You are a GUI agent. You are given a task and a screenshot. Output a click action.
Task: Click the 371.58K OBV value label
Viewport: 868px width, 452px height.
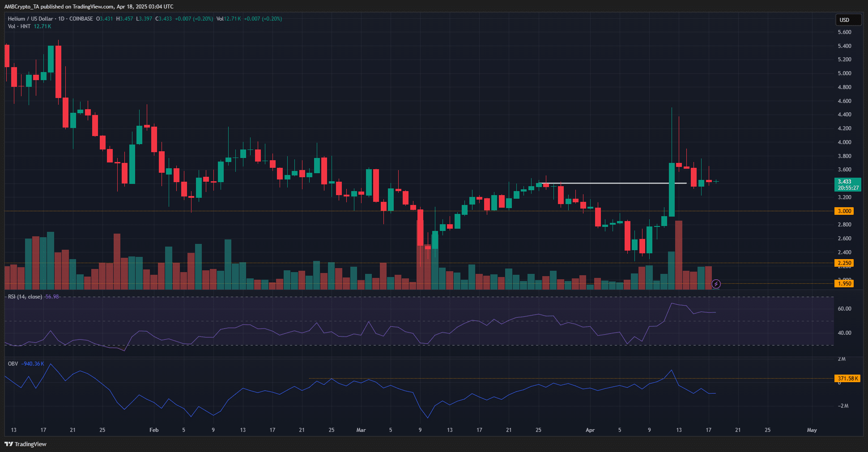click(x=848, y=378)
